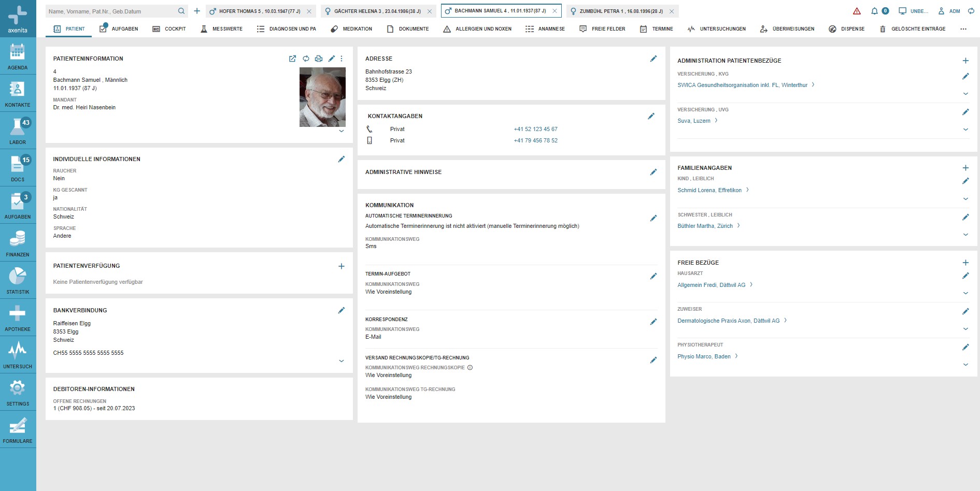This screenshot has height=491, width=980.
Task: Open the Termine tab
Action: click(656, 29)
